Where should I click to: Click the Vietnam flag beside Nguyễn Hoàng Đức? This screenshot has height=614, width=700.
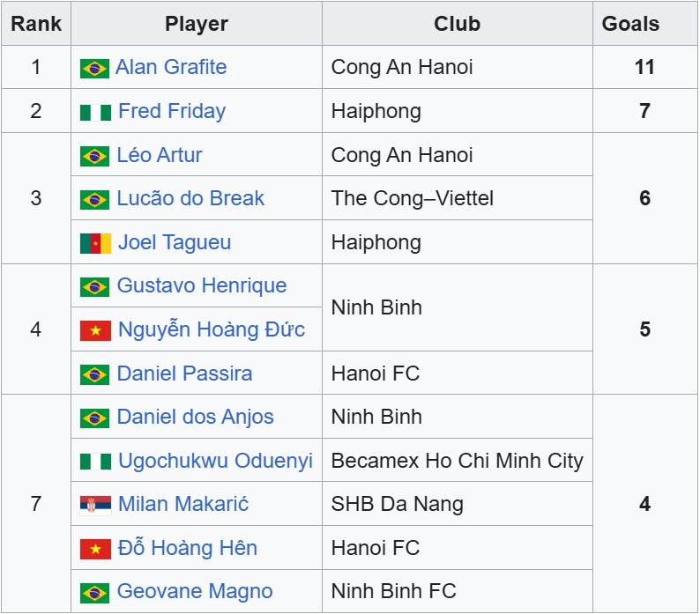click(x=95, y=330)
